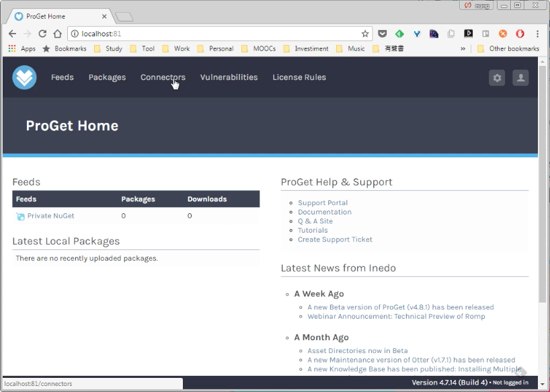
Task: Click the Version 4.7.14 (Build 4) footer text
Action: click(x=449, y=383)
